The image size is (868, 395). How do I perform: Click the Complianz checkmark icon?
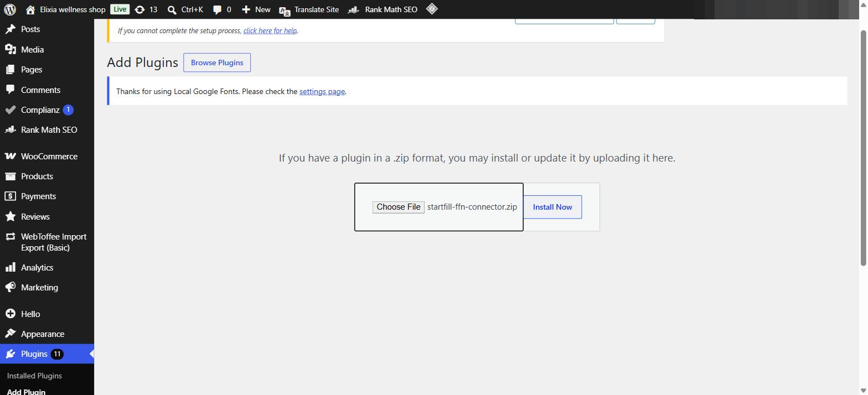[10, 110]
